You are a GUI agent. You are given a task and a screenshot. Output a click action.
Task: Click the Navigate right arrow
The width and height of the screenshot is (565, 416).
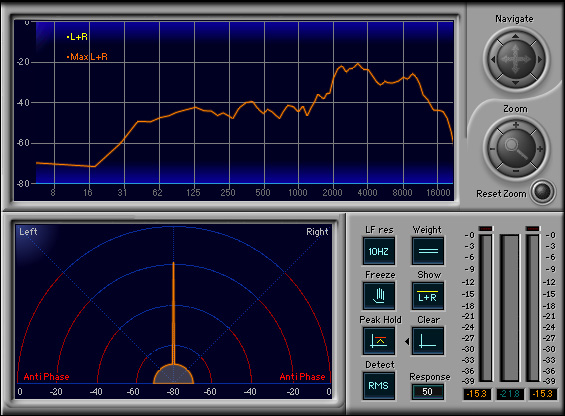[x=539, y=59]
